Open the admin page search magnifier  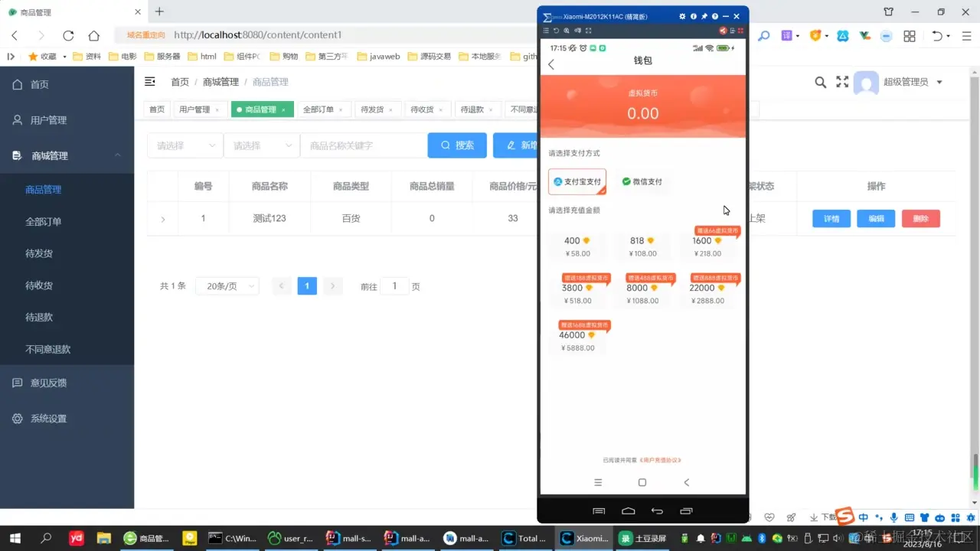click(x=820, y=82)
